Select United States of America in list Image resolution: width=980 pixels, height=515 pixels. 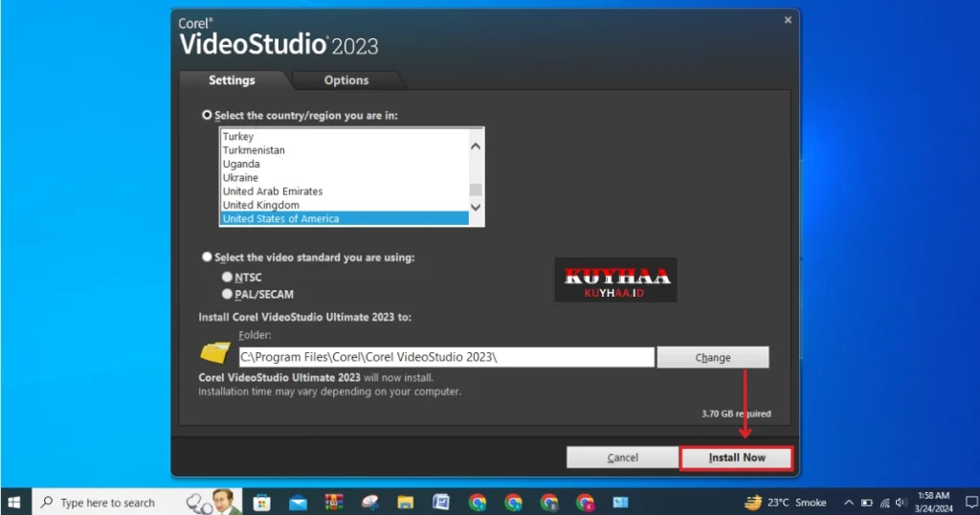tap(345, 219)
